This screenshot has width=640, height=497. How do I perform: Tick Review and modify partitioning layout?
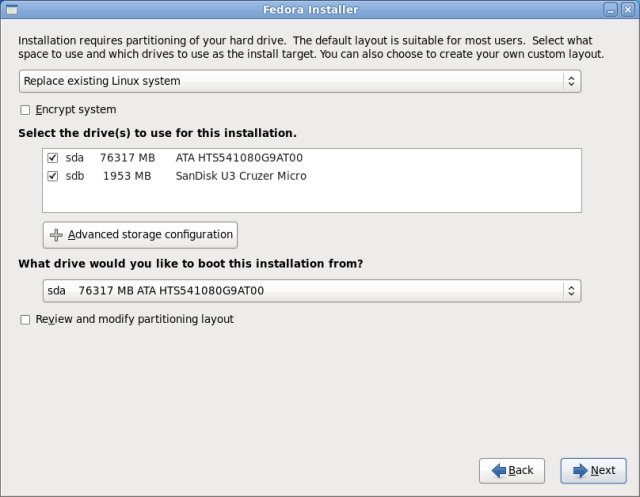(25, 320)
